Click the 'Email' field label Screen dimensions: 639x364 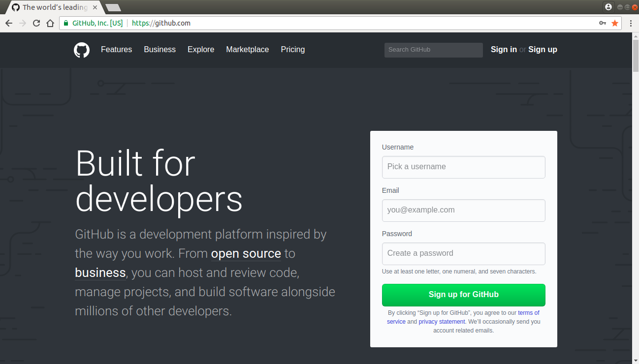pos(390,190)
